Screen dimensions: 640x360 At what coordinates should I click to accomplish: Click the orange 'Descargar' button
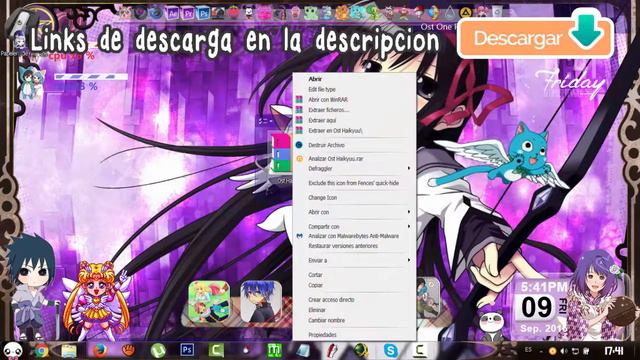point(536,38)
